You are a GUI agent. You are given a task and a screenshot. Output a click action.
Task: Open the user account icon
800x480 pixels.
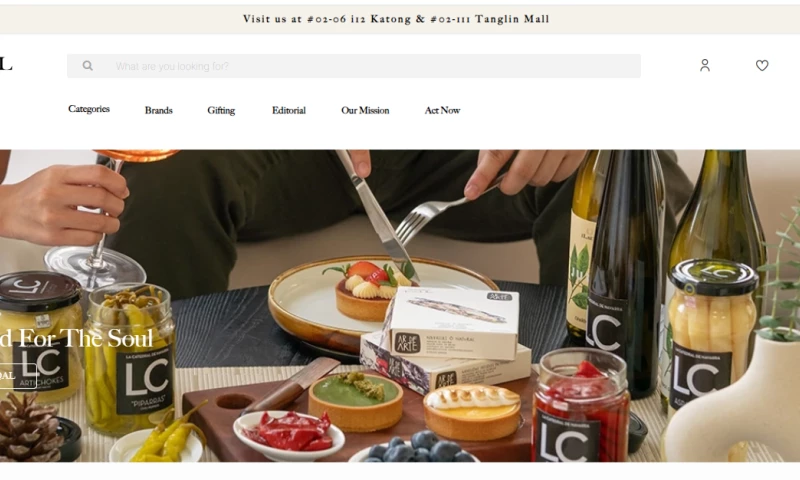click(x=705, y=65)
